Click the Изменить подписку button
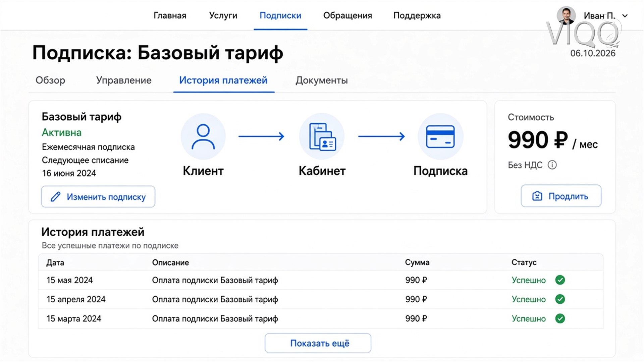 98,197
